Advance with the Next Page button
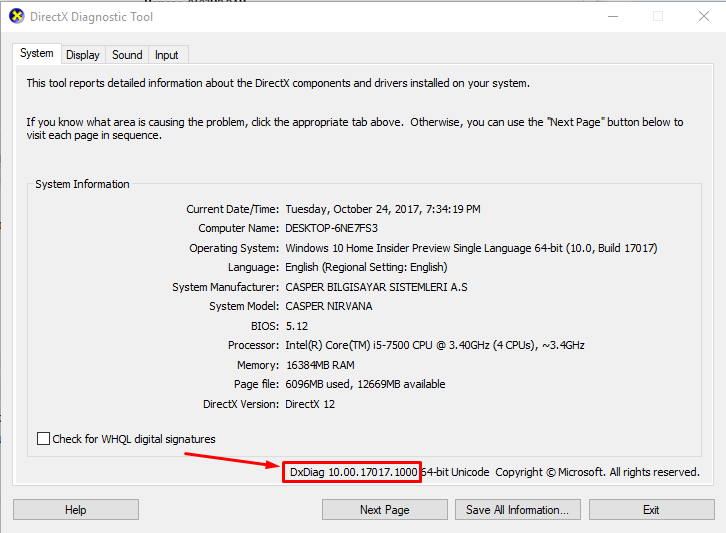This screenshot has width=726, height=533. tap(385, 509)
